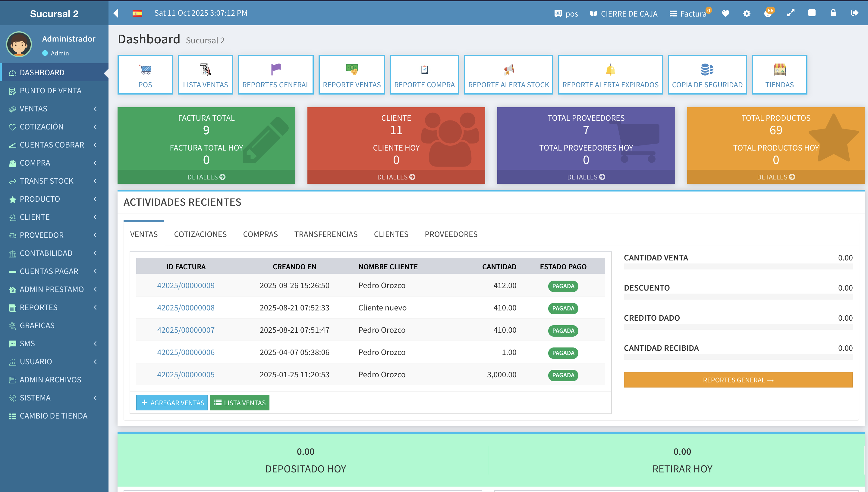Open invoice link 42025/00000009
Image resolution: width=868 pixels, height=492 pixels.
pos(186,285)
